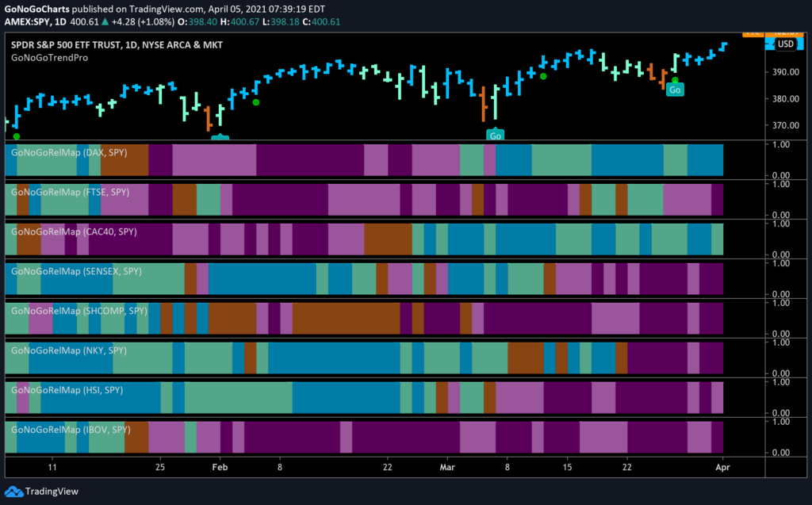The height and width of the screenshot is (505, 812).
Task: Click the USD currency label
Action: (x=785, y=44)
